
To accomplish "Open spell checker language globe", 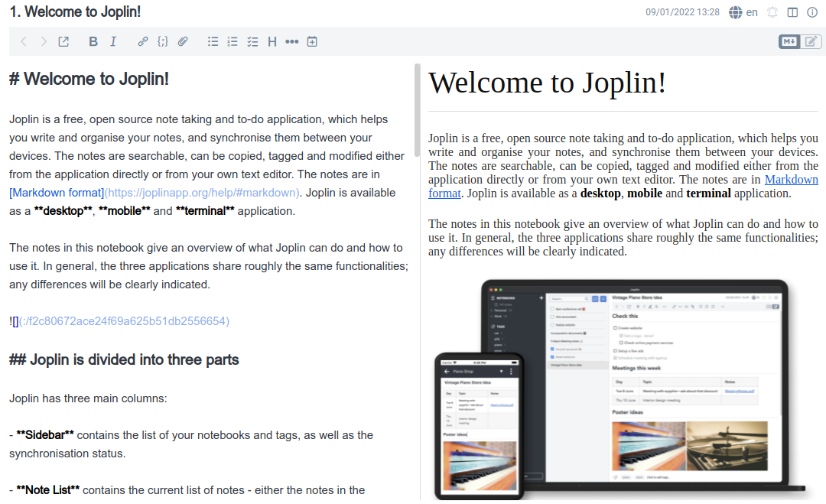I will coord(736,12).
